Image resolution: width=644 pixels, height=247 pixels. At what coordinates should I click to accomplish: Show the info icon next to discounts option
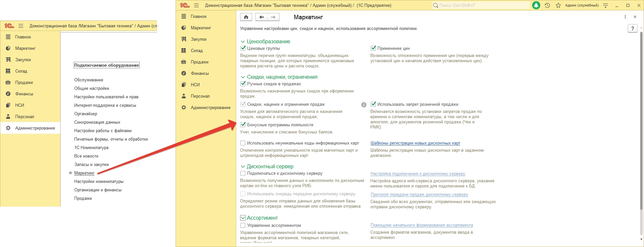[x=364, y=105]
